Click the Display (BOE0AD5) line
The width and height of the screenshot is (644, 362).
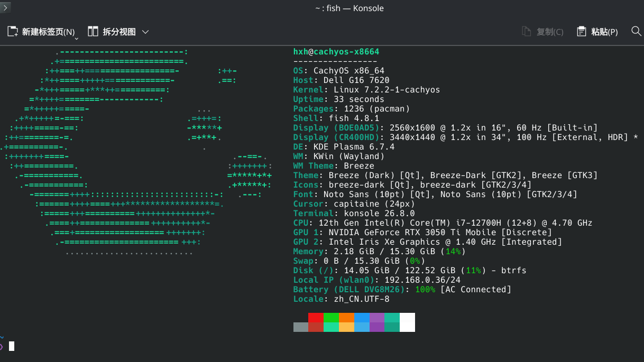446,128
